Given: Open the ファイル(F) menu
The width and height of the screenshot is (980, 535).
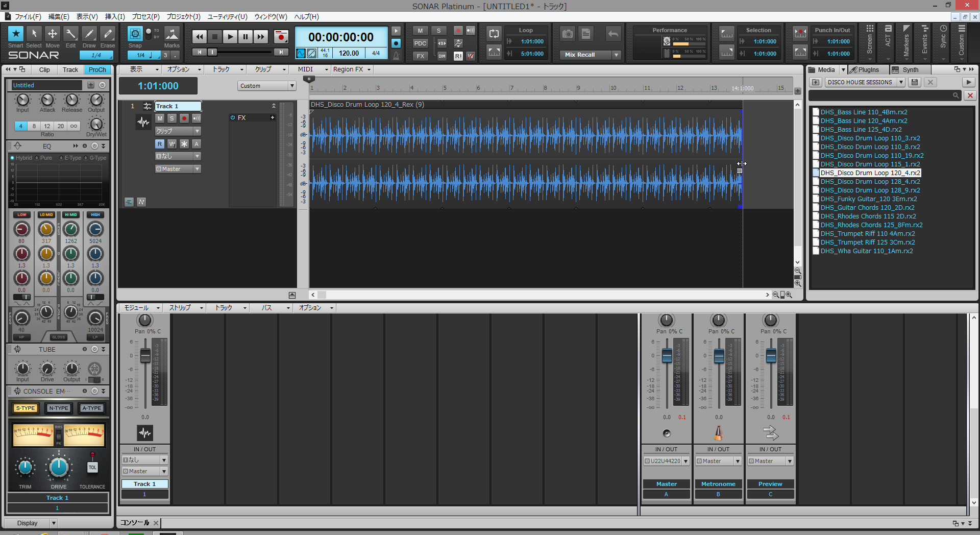Looking at the screenshot, I should click(x=28, y=16).
